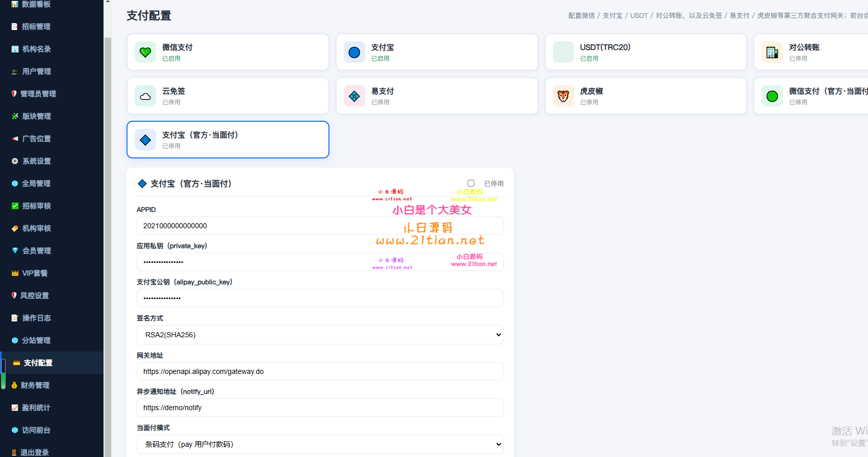Screen dimensions: 868x457
Task: Click the sidebar icon beside 机构名录
Action: 15,49
